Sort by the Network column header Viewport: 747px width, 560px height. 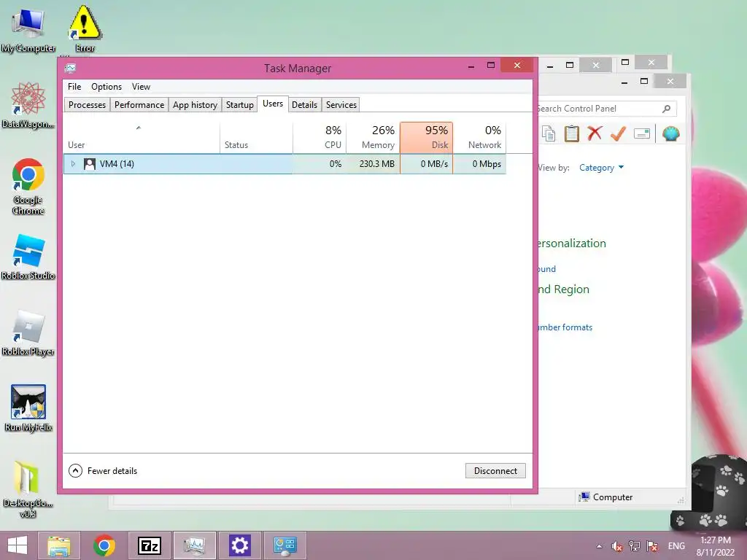pos(480,138)
